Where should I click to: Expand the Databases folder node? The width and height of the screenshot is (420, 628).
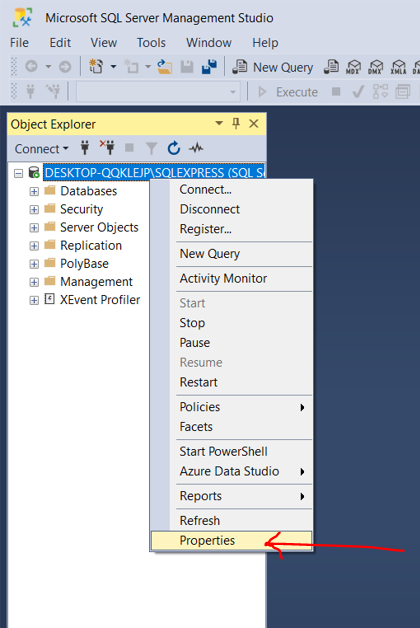point(34,191)
